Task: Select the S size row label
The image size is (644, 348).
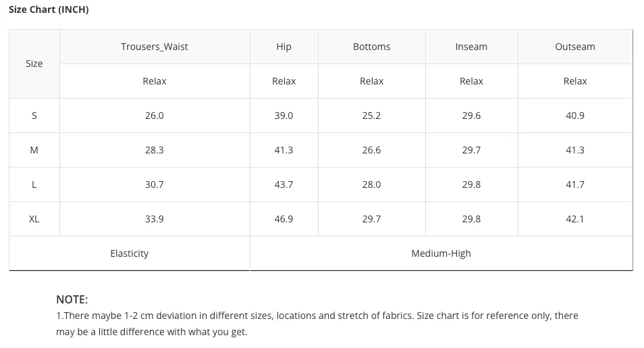Action: [x=34, y=116]
